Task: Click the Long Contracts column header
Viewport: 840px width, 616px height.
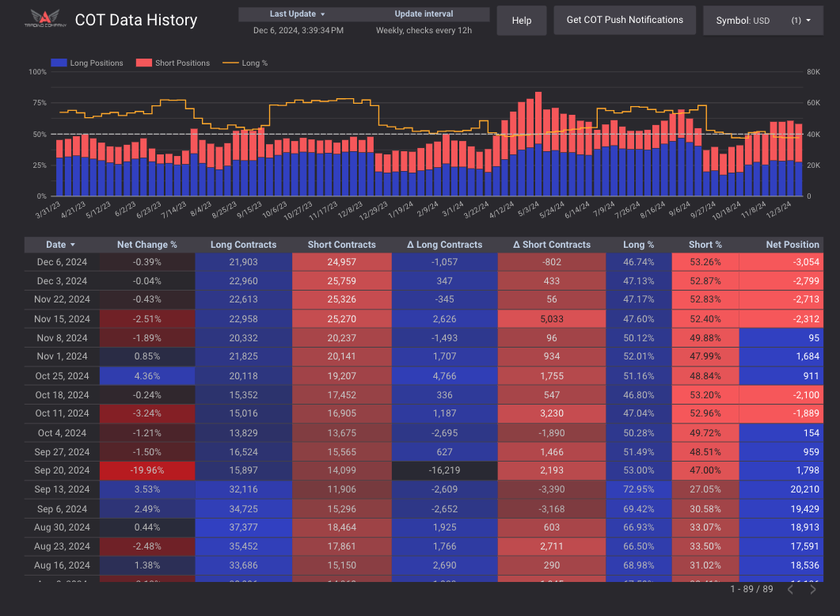Action: tap(243, 245)
